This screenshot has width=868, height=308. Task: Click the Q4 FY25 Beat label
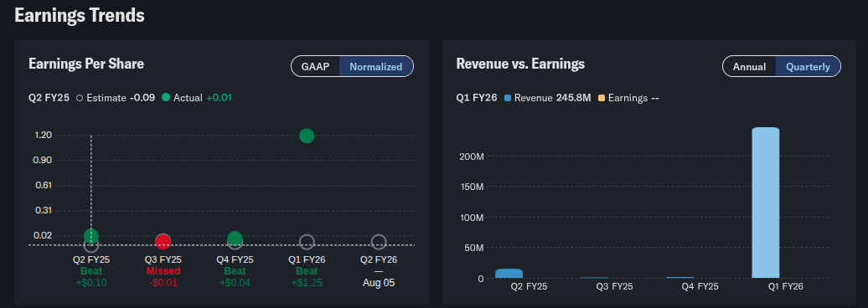pos(235,271)
